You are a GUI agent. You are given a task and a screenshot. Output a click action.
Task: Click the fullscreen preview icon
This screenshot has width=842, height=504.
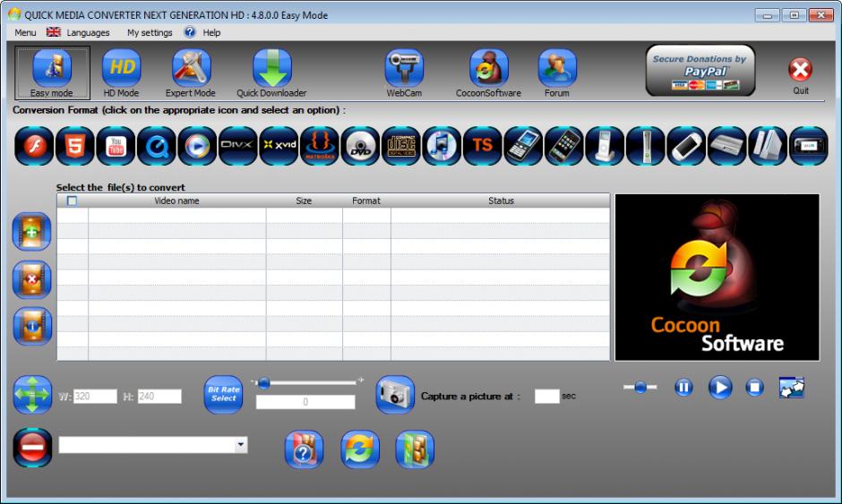pyautogui.click(x=792, y=388)
